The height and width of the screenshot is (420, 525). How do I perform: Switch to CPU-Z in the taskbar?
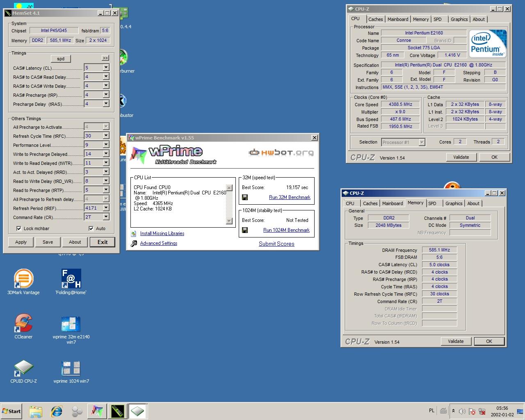coord(137,411)
